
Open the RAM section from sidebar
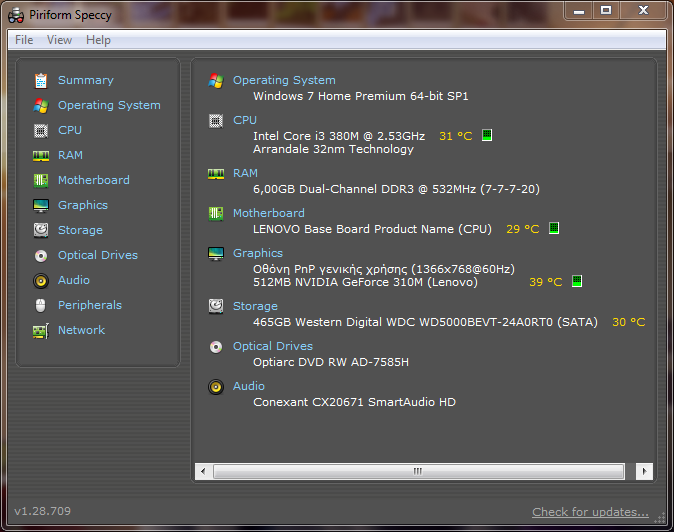pyautogui.click(x=70, y=155)
